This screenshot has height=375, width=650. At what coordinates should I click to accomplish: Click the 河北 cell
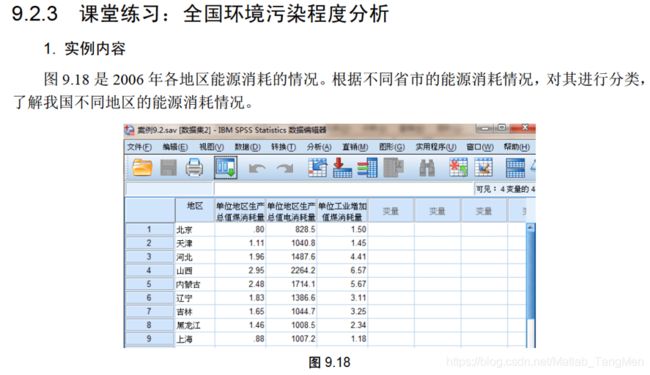pos(195,256)
